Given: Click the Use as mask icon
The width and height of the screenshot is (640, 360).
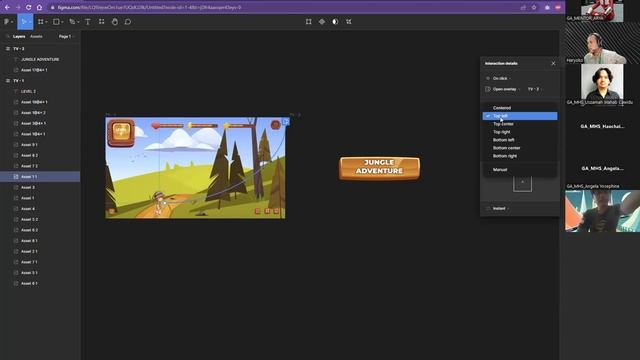Looking at the screenshot, I should pyautogui.click(x=335, y=22).
